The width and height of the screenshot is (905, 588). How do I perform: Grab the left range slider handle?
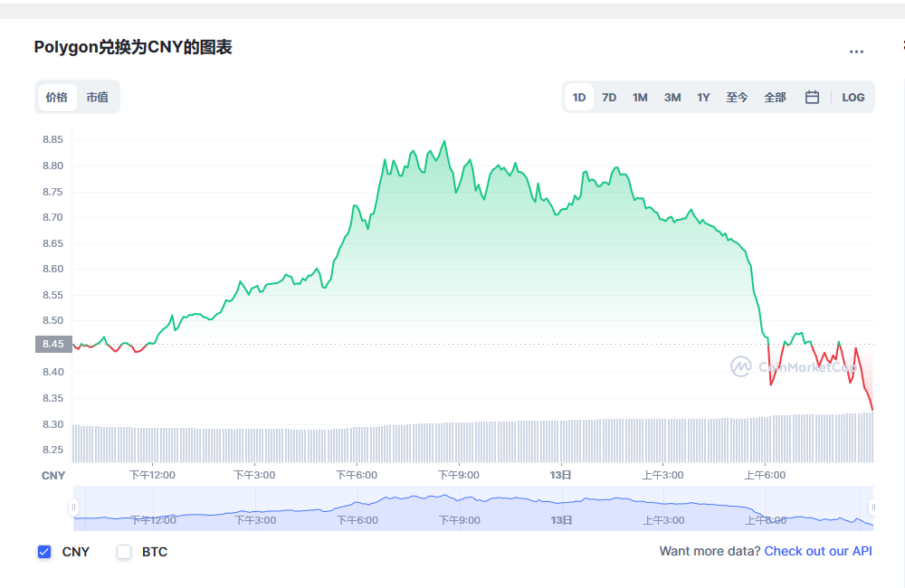[73, 507]
